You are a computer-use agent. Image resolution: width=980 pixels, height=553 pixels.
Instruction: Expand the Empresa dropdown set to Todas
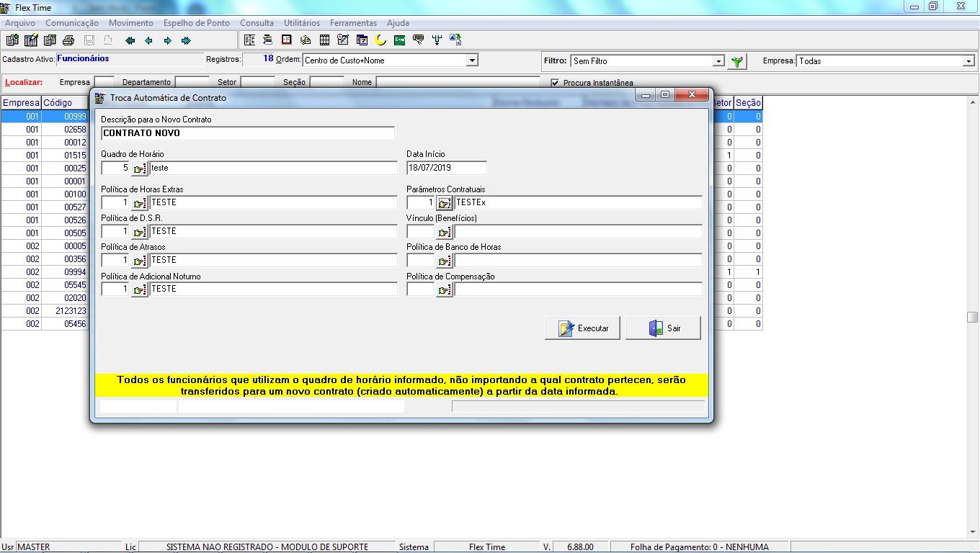point(968,61)
